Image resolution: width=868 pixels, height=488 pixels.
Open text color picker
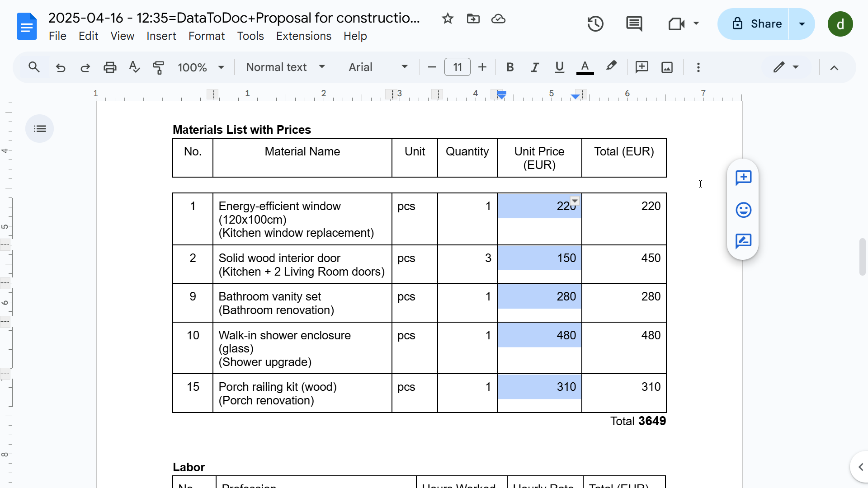click(585, 67)
